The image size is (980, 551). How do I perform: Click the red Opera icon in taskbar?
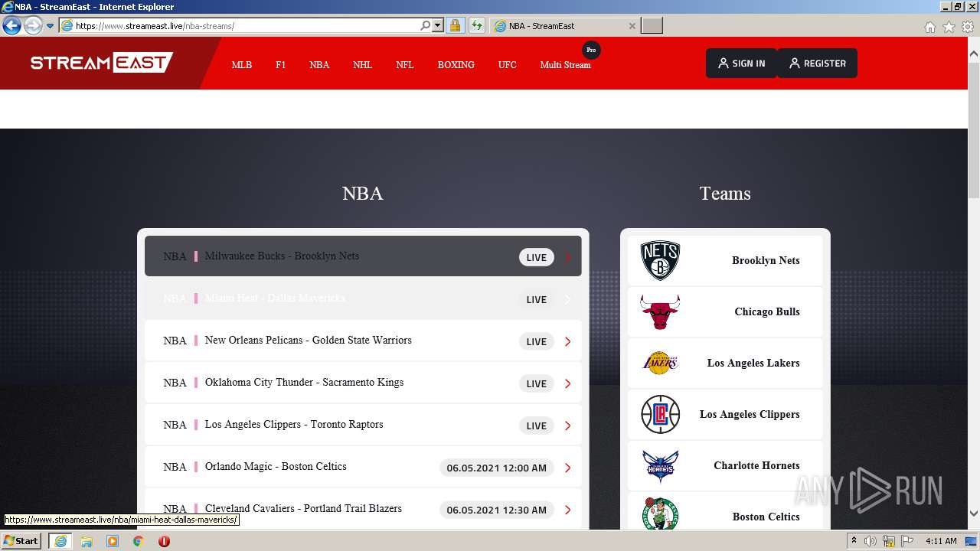coord(164,541)
